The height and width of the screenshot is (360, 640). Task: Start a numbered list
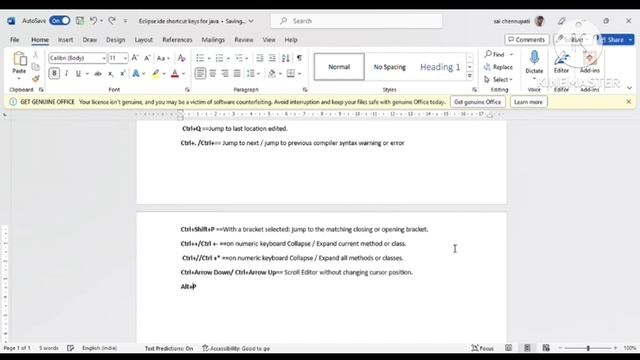pos(220,58)
